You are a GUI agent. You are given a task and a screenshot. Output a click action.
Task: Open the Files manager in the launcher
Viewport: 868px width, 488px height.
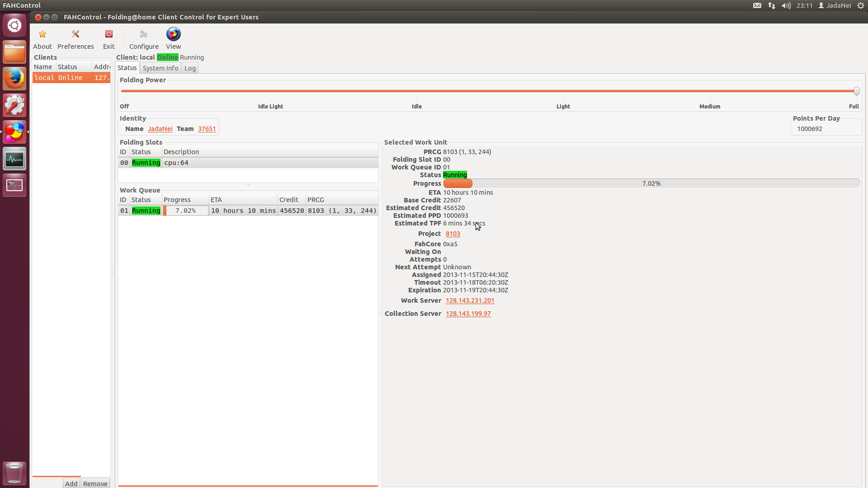tap(14, 52)
